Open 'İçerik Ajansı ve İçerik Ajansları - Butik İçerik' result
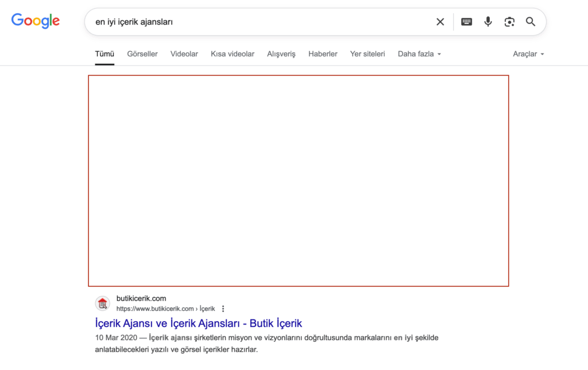Screen dimensions: 588x370 pos(198,323)
